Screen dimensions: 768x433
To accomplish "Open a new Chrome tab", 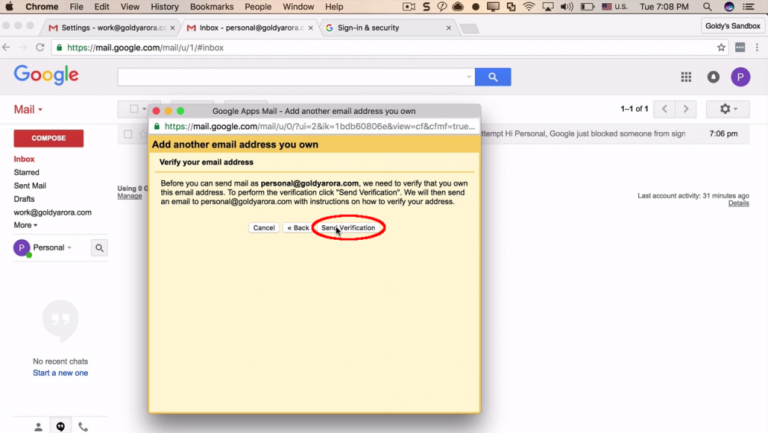I will point(469,28).
